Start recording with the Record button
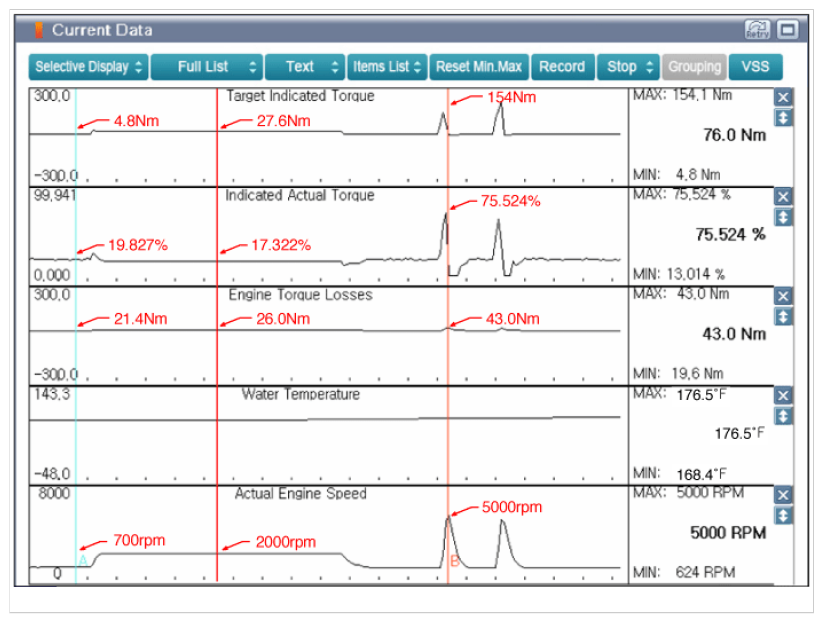823x623 pixels. click(x=562, y=67)
